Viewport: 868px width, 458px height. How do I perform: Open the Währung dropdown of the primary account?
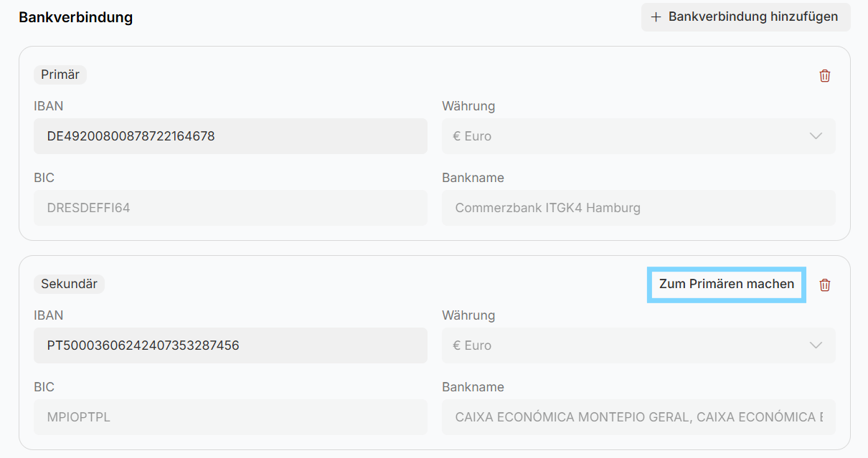pos(638,136)
